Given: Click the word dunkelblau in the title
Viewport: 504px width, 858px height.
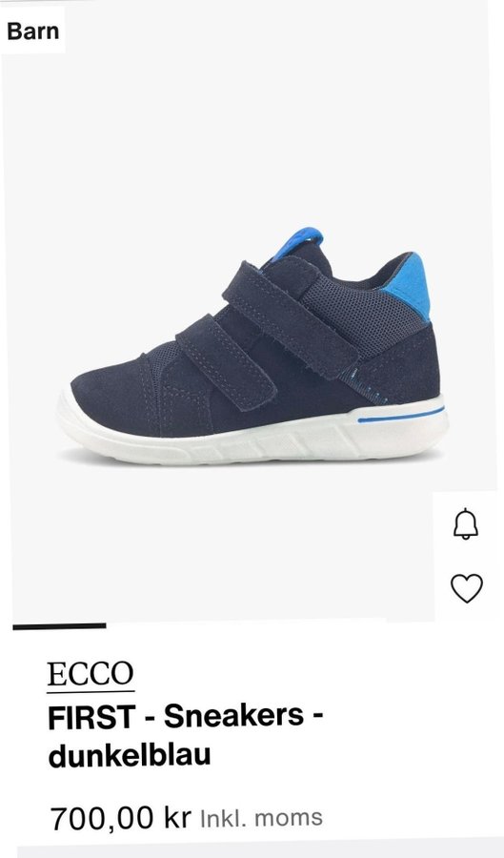Looking at the screenshot, I should [130, 756].
